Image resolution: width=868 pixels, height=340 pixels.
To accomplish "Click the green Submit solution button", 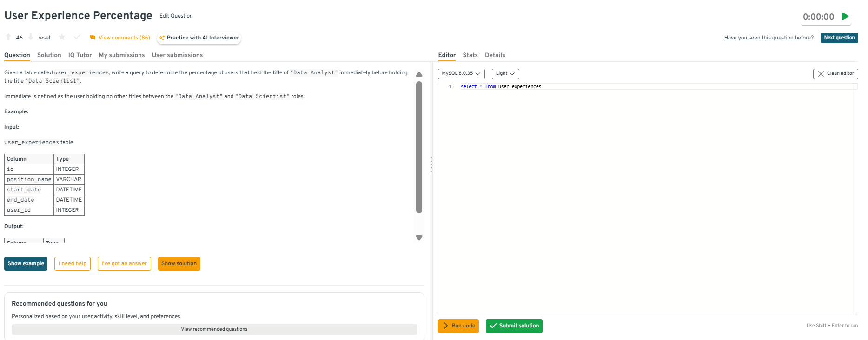I will [514, 326].
